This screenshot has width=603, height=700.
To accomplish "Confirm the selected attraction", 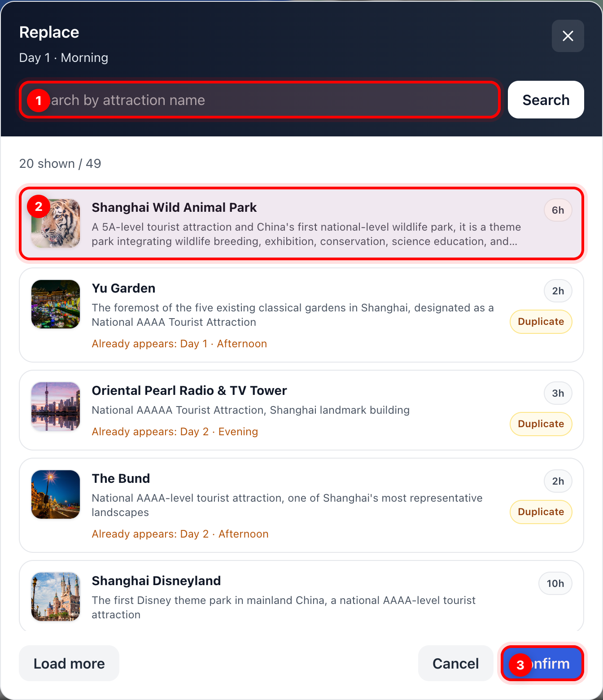I will coord(542,663).
